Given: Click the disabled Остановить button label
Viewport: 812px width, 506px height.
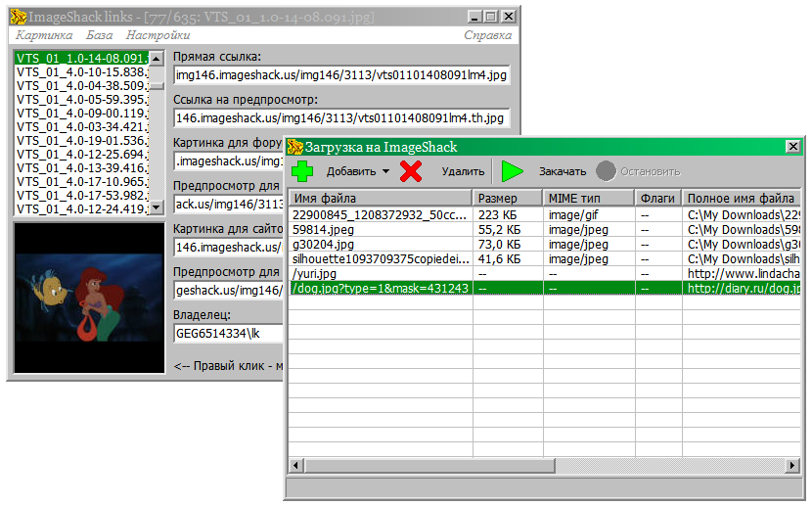Looking at the screenshot, I should coord(651,171).
